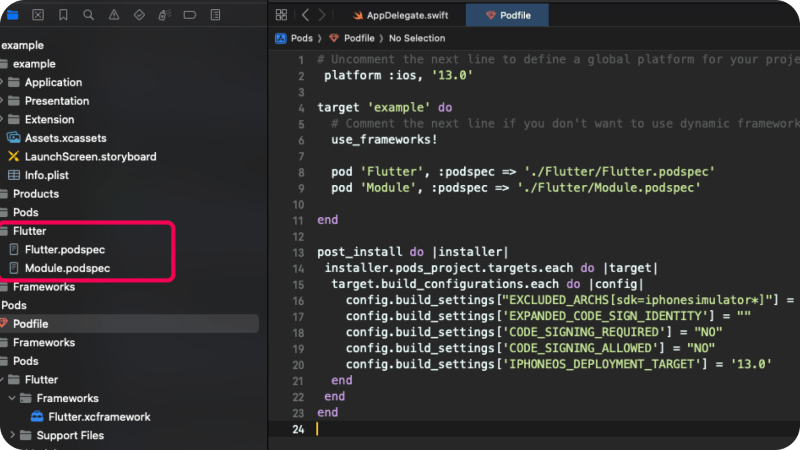The height and width of the screenshot is (450, 800).
Task: Select the example project root item
Action: point(22,45)
